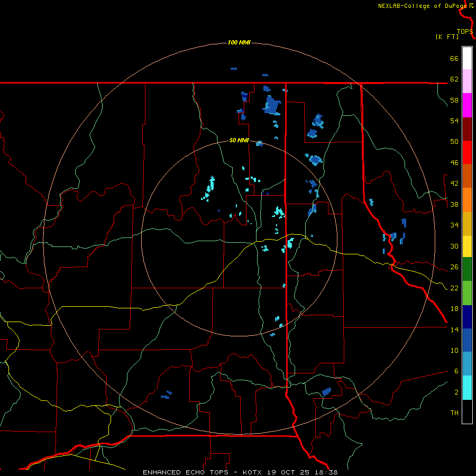
Task: Click the "TH" threshold legend label
Action: pyautogui.click(x=454, y=413)
